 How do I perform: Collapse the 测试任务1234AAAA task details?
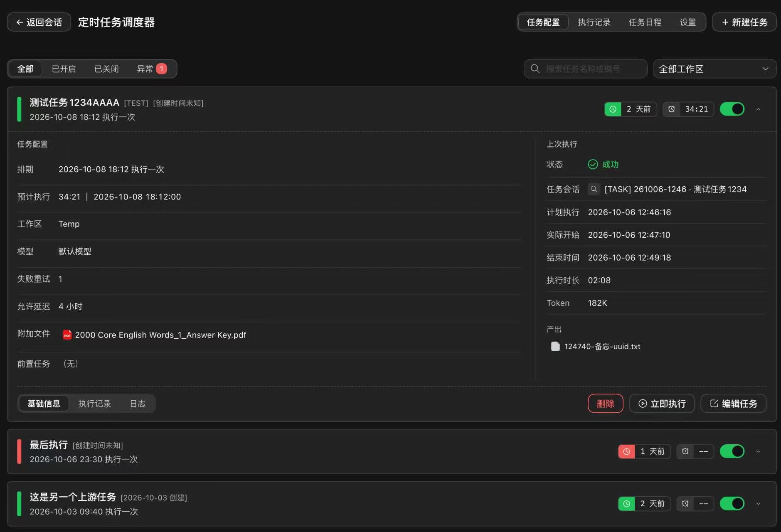click(x=758, y=109)
